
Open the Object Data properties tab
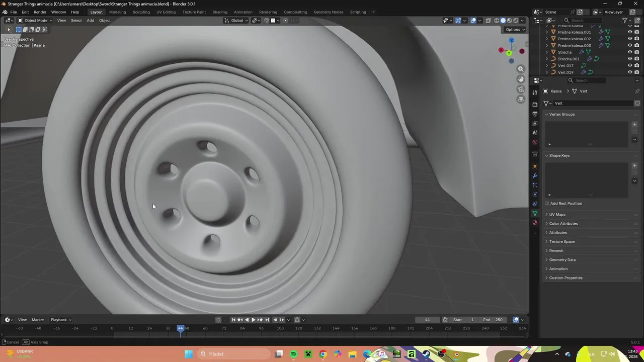(535, 213)
